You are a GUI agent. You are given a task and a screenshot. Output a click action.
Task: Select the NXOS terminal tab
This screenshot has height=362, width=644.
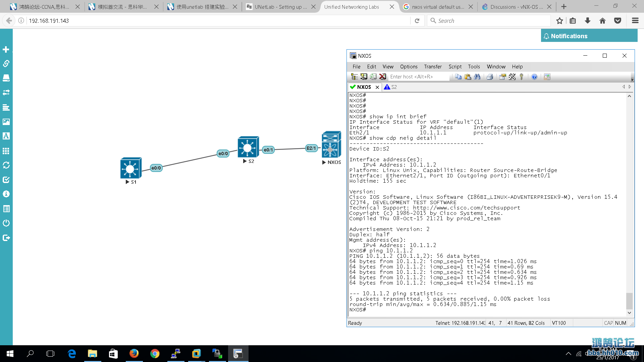pyautogui.click(x=362, y=87)
